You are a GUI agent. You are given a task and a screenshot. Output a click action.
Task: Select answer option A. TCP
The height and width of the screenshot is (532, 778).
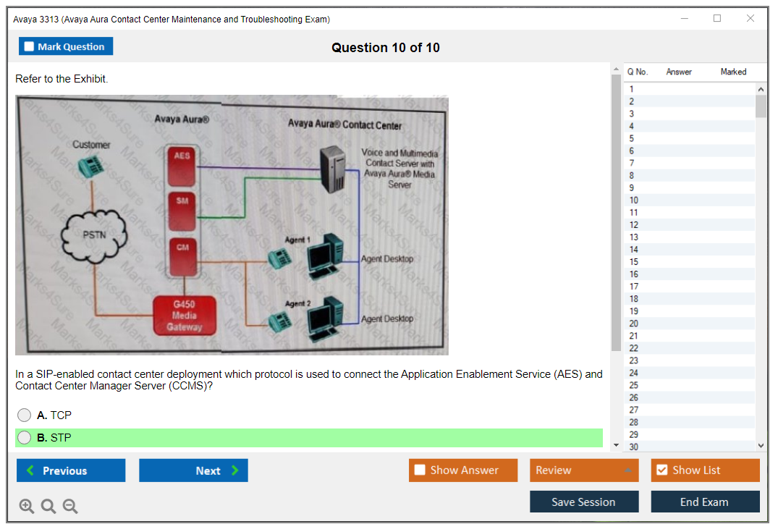25,415
